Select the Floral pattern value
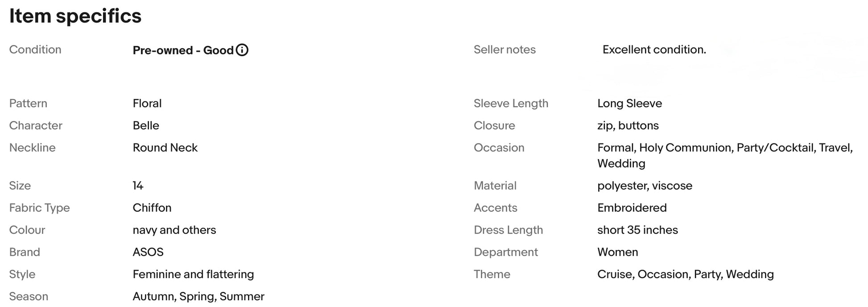Screen dimensions: 868x307 pyautogui.click(x=147, y=103)
